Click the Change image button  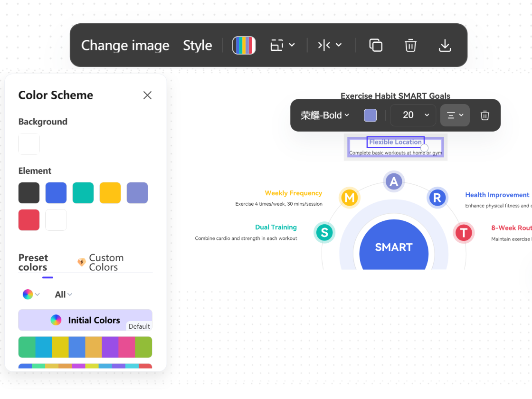pos(125,45)
